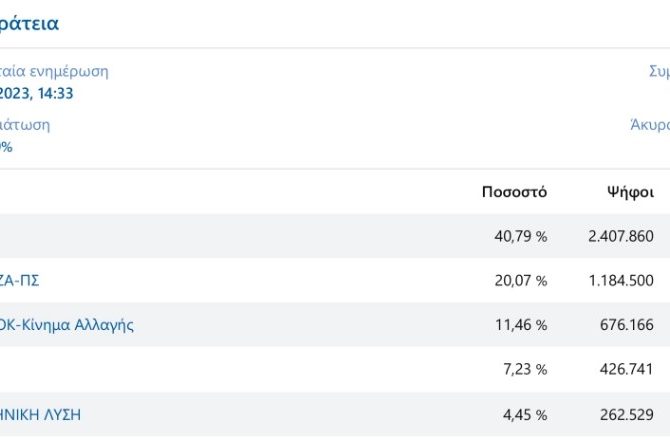Click the 40,79 % percentage cell
670x440 pixels.
pyautogui.click(x=521, y=237)
